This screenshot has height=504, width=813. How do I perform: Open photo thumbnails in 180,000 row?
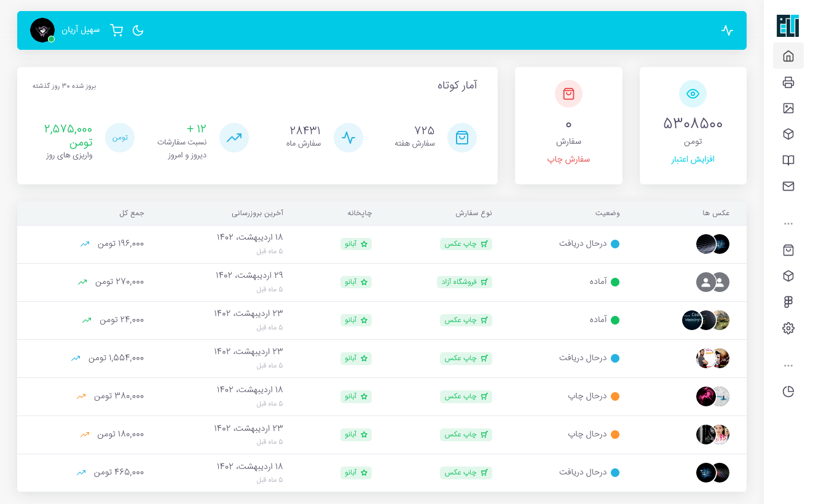pos(713,435)
